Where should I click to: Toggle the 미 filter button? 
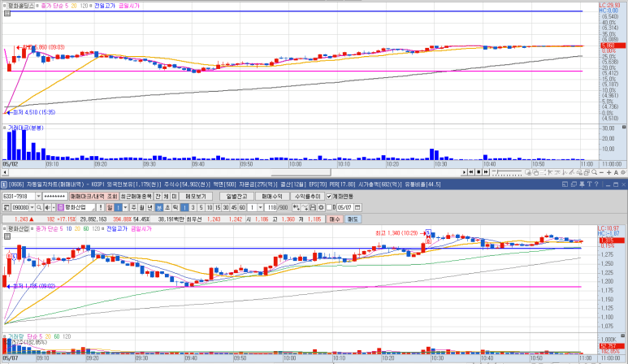[x=174, y=196]
